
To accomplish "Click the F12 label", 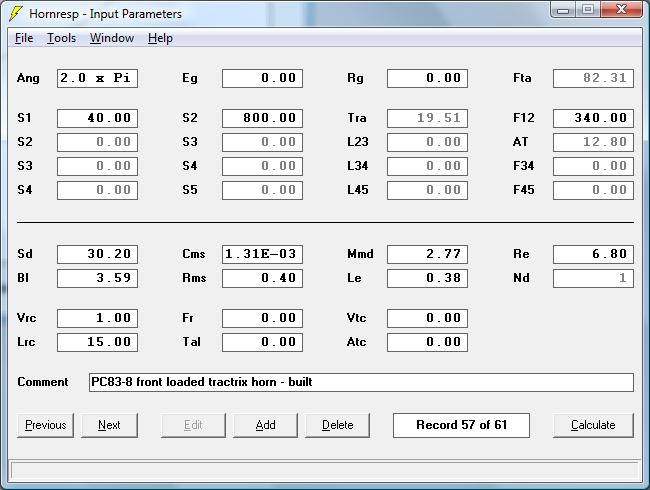I will point(524,118).
